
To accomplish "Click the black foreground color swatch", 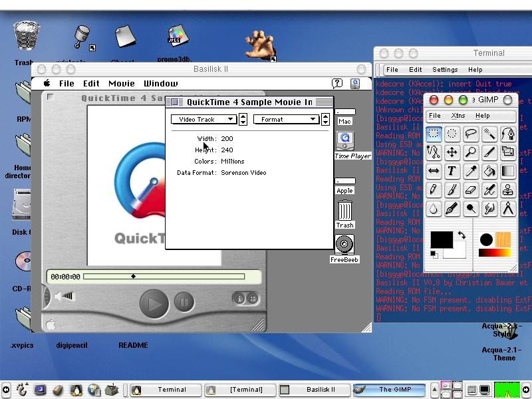I will (x=441, y=239).
